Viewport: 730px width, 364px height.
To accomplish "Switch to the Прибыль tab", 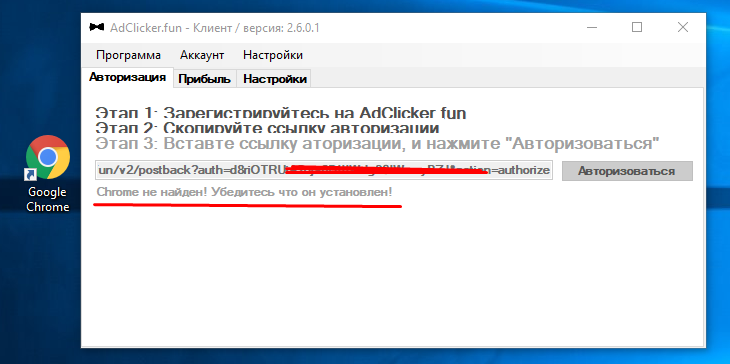I will pos(204,79).
